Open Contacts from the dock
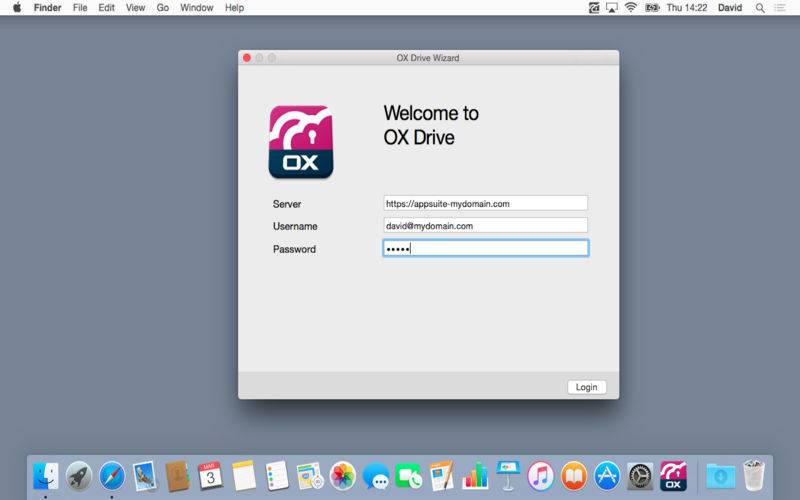 tap(177, 476)
